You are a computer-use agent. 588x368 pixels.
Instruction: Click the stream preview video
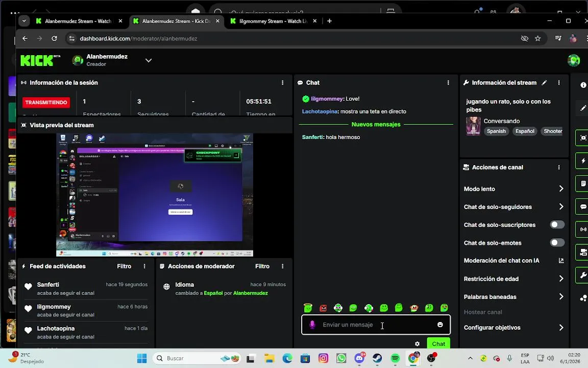coord(155,195)
